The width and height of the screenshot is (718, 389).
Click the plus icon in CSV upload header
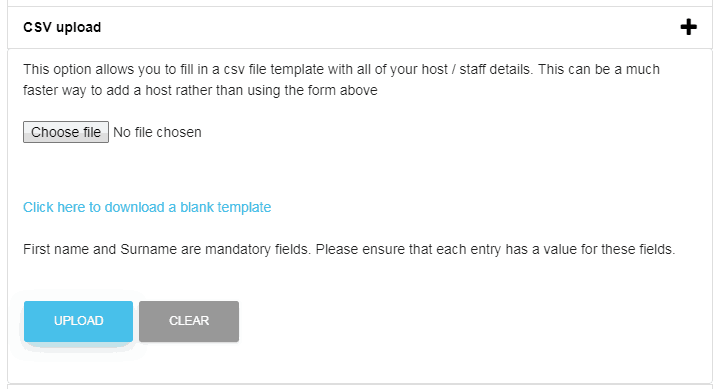coord(688,27)
